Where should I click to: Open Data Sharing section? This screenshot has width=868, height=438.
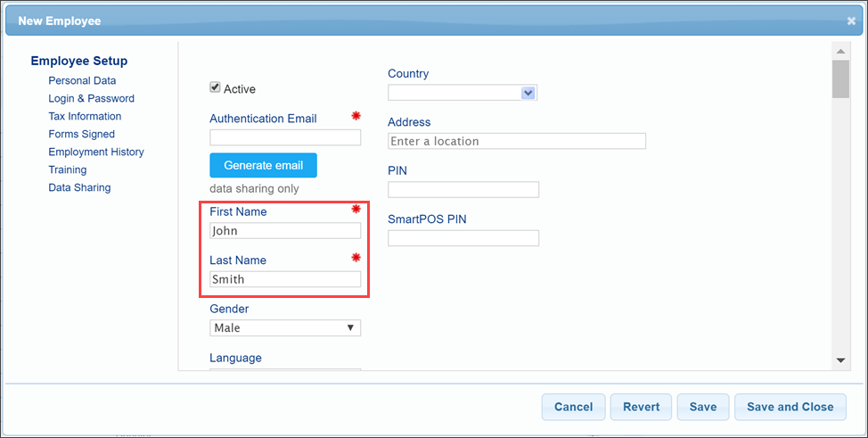(x=79, y=187)
